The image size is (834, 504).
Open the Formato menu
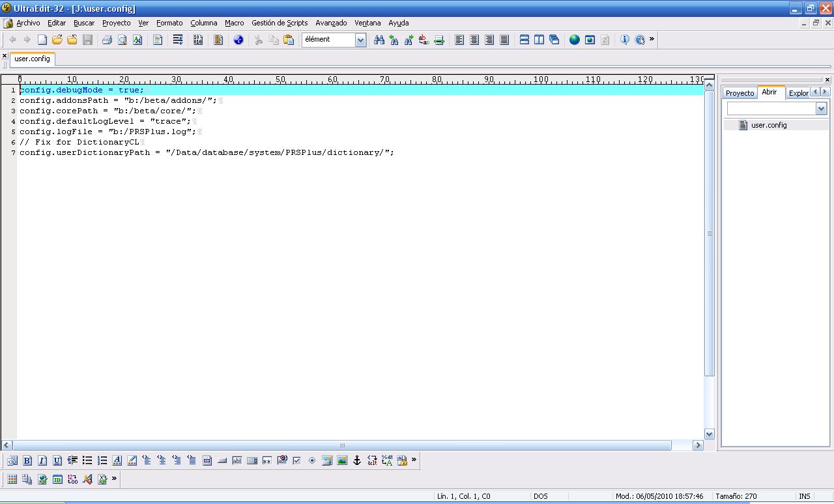(169, 23)
